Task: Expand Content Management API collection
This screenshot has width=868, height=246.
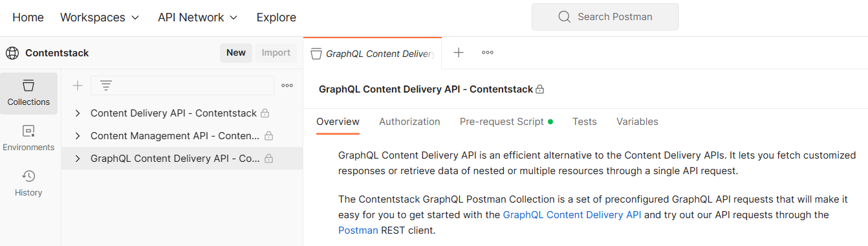Action: [x=78, y=136]
